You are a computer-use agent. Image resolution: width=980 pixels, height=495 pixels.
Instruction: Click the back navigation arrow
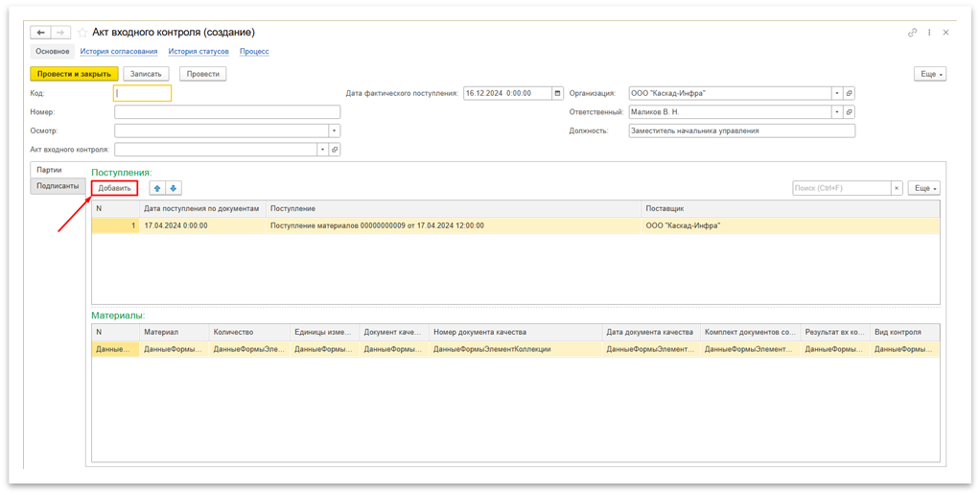coord(41,33)
